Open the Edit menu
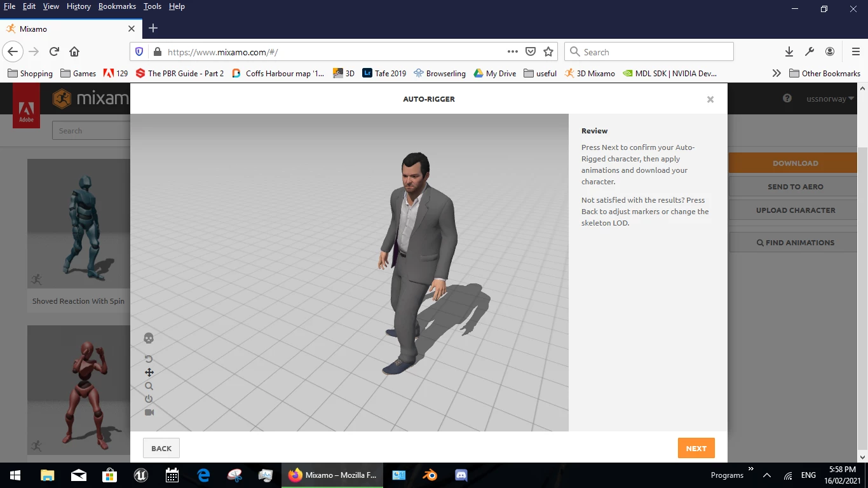The image size is (868, 488). pos(29,6)
